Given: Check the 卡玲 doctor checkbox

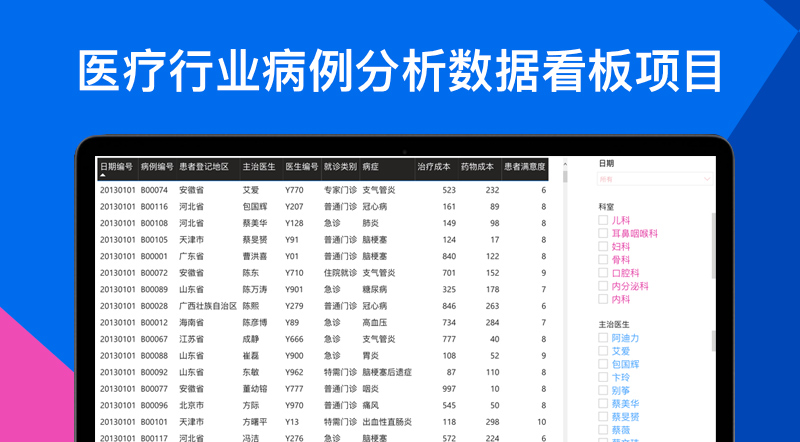Looking at the screenshot, I should (x=603, y=378).
